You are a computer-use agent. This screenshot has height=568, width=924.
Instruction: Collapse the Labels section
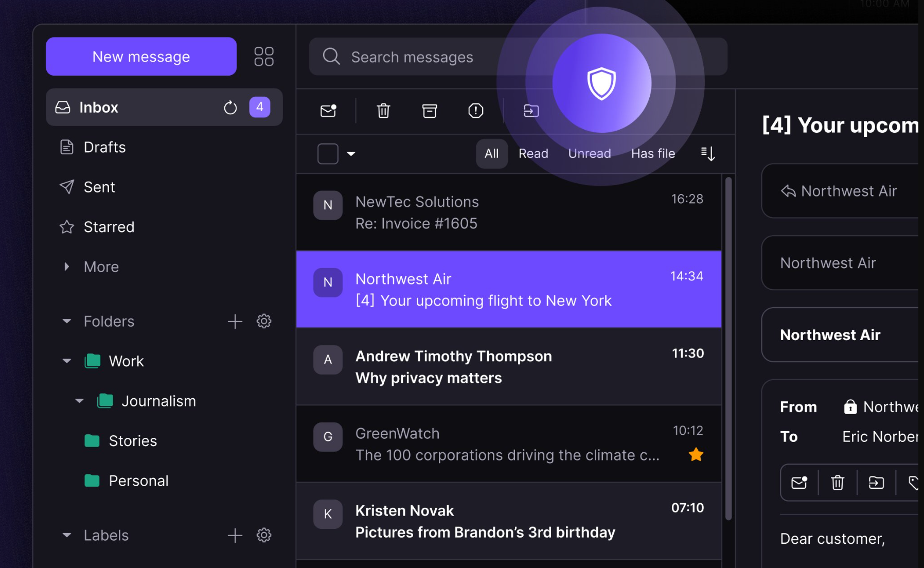(66, 535)
